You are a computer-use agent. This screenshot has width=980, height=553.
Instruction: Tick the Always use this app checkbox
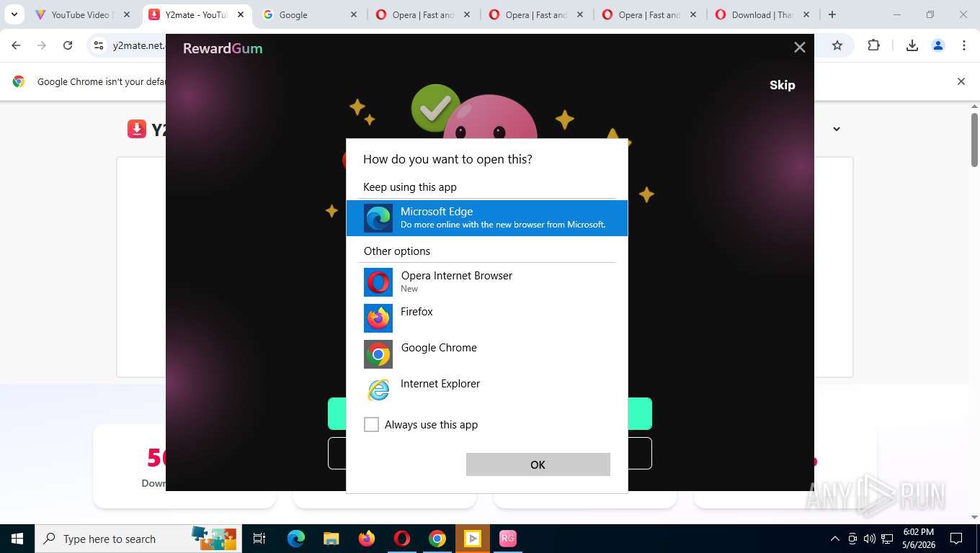click(371, 425)
